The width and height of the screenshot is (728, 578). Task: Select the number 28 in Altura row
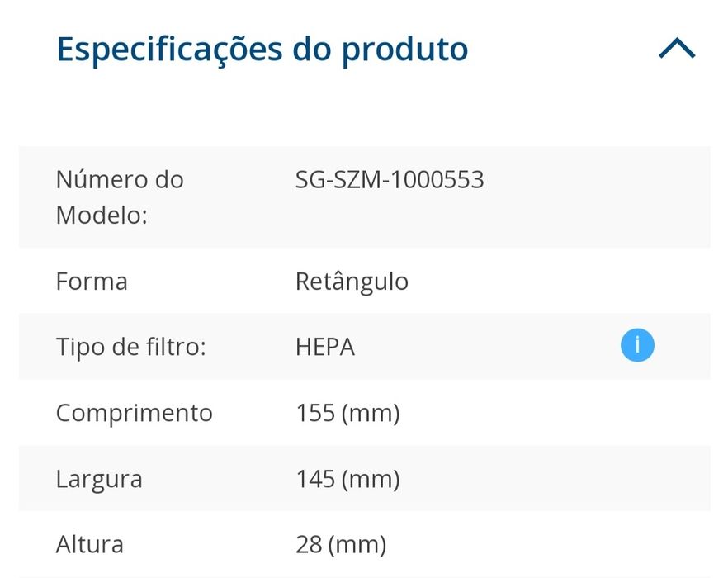coord(307,545)
